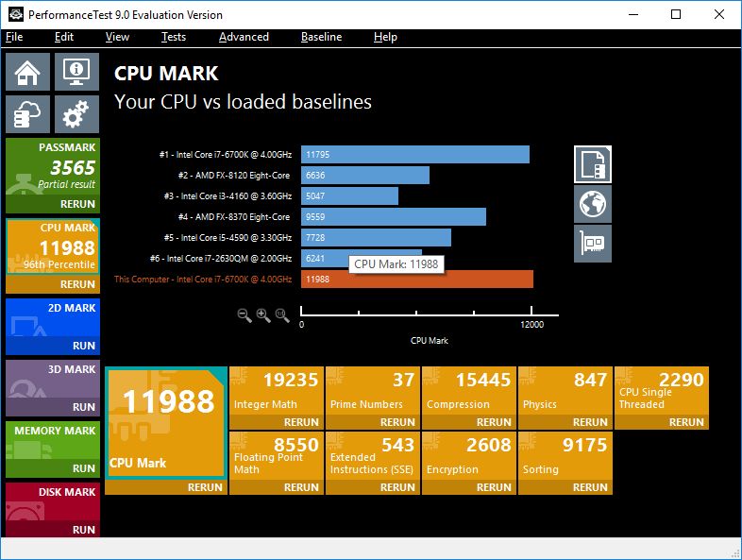The width and height of the screenshot is (742, 560).
Task: Open the Edit menu
Action: pyautogui.click(x=64, y=37)
